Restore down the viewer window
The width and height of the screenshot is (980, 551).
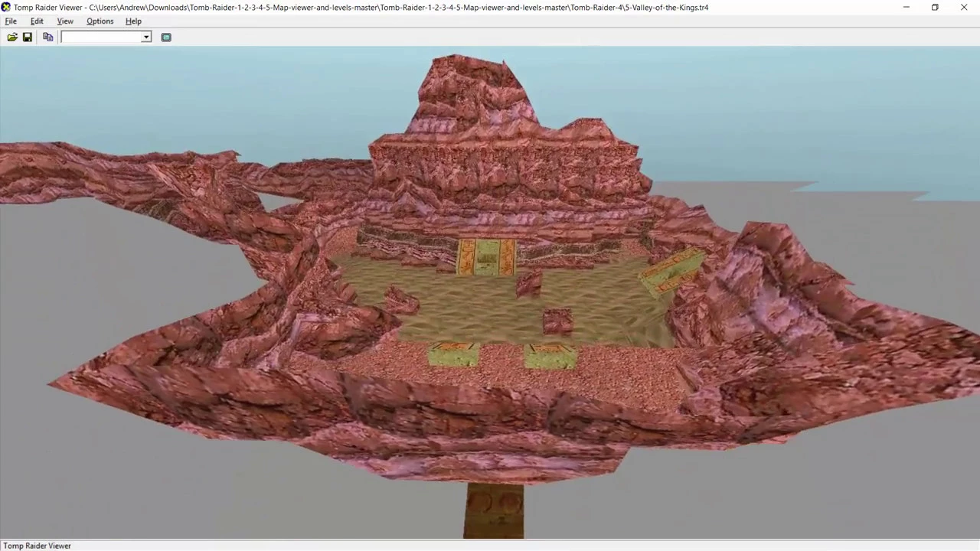point(935,7)
